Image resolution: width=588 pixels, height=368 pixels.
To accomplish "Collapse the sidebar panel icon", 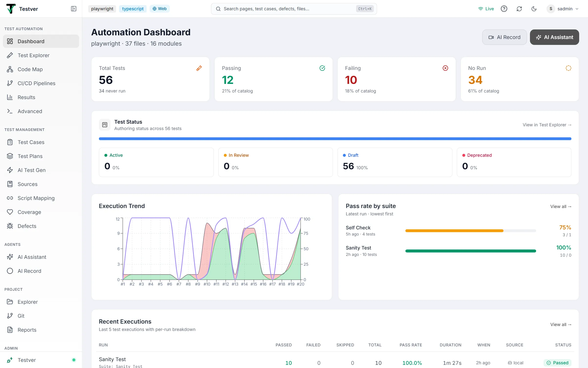I will [73, 9].
